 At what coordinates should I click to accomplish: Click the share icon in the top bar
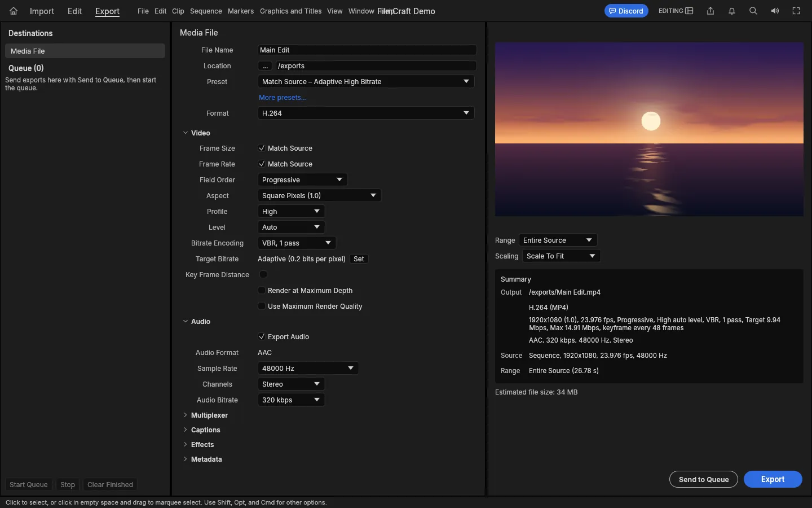coord(710,11)
